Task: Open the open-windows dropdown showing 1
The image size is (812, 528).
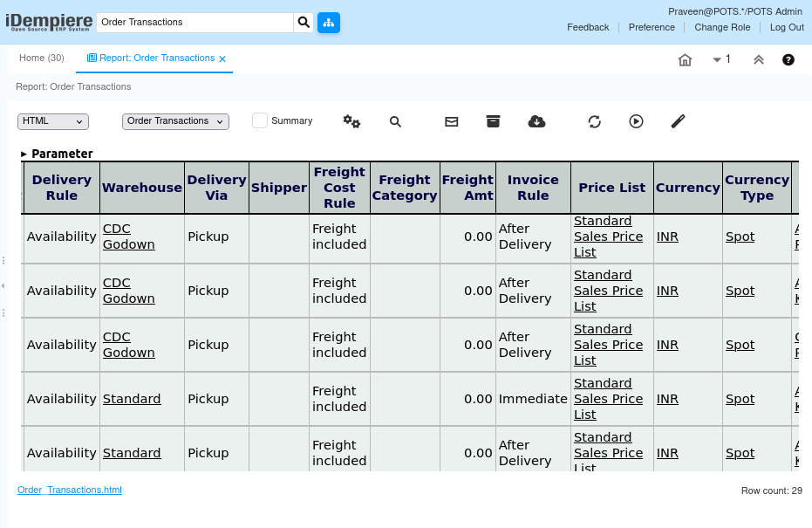Action: (721, 59)
